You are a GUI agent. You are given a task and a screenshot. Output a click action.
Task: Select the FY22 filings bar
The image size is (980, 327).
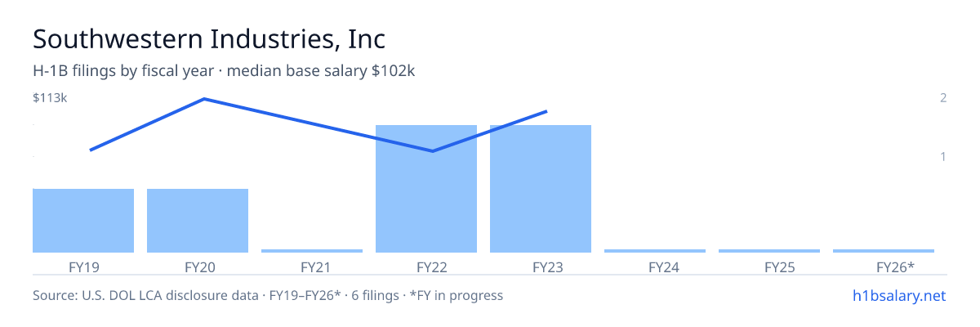(426, 189)
